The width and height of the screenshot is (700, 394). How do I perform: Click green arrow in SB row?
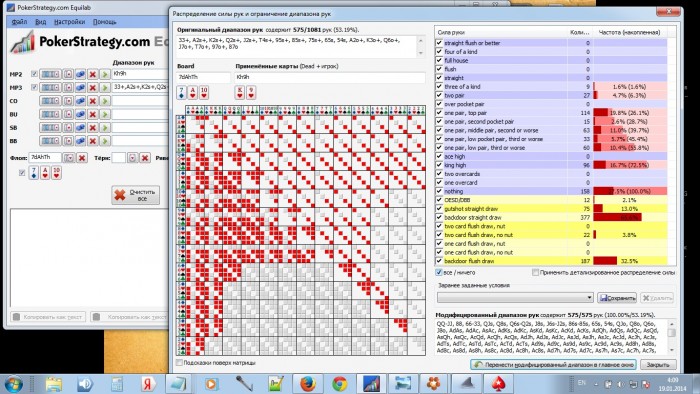tap(104, 128)
